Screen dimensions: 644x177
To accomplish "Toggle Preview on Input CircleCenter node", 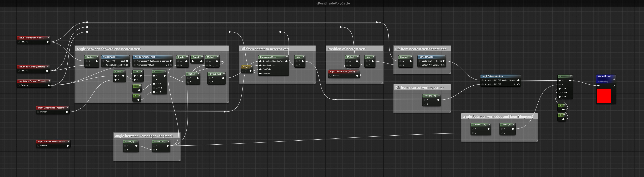I will click(19, 71).
